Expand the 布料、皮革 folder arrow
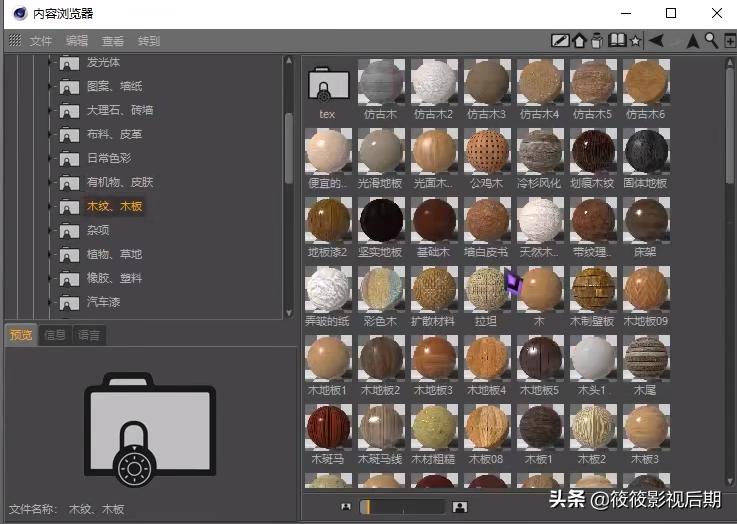The height and width of the screenshot is (524, 737). (50, 134)
